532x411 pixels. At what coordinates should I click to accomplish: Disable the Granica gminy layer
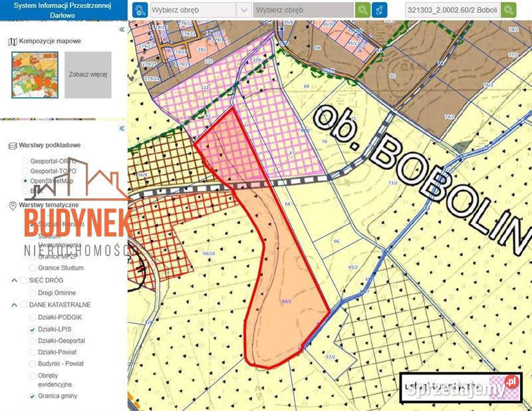(x=33, y=396)
